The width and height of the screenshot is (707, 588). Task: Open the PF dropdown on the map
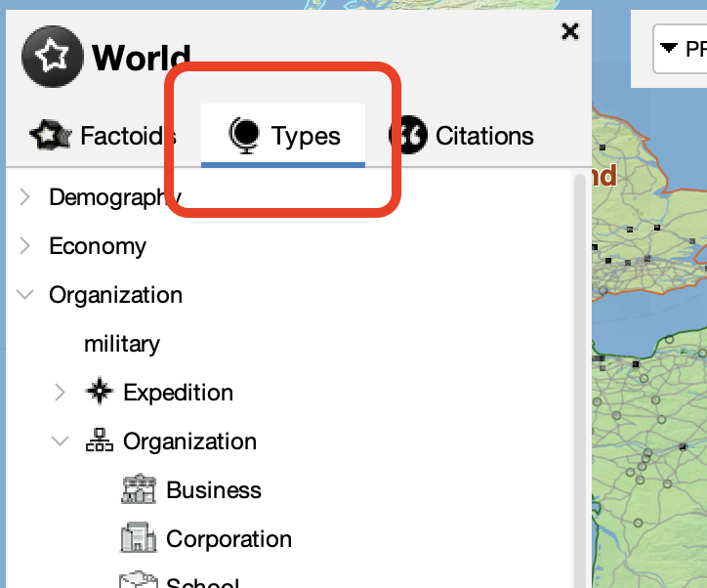point(680,49)
